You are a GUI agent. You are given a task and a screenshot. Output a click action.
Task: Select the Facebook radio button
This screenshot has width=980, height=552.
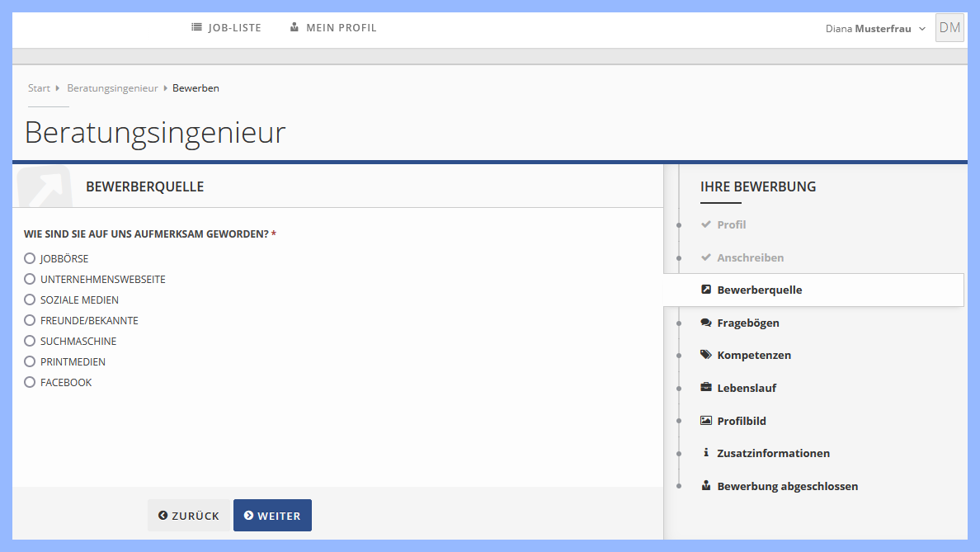pos(29,382)
